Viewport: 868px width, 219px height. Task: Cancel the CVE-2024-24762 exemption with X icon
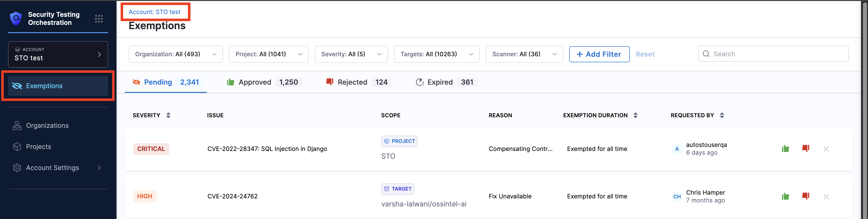(x=826, y=196)
